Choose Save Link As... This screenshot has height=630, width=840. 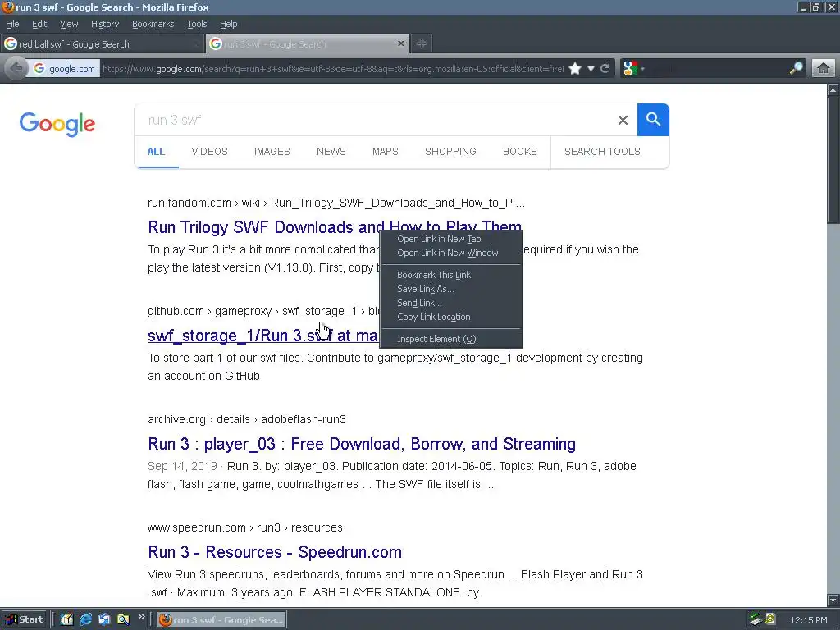[x=451, y=289]
